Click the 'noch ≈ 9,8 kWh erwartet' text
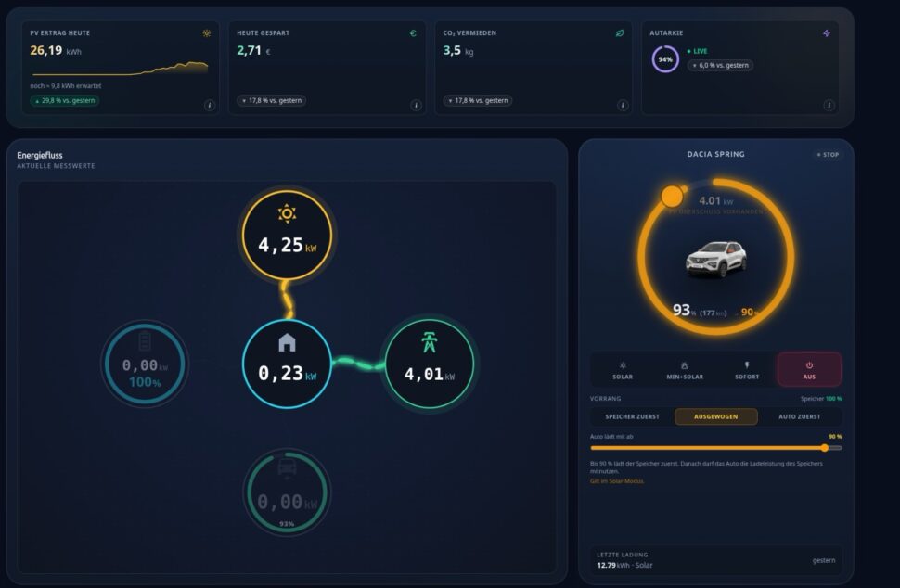Image resolution: width=900 pixels, height=588 pixels. pyautogui.click(x=66, y=86)
